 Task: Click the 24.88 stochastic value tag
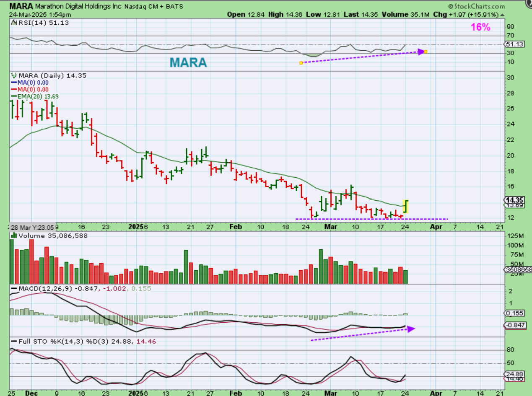[515, 374]
